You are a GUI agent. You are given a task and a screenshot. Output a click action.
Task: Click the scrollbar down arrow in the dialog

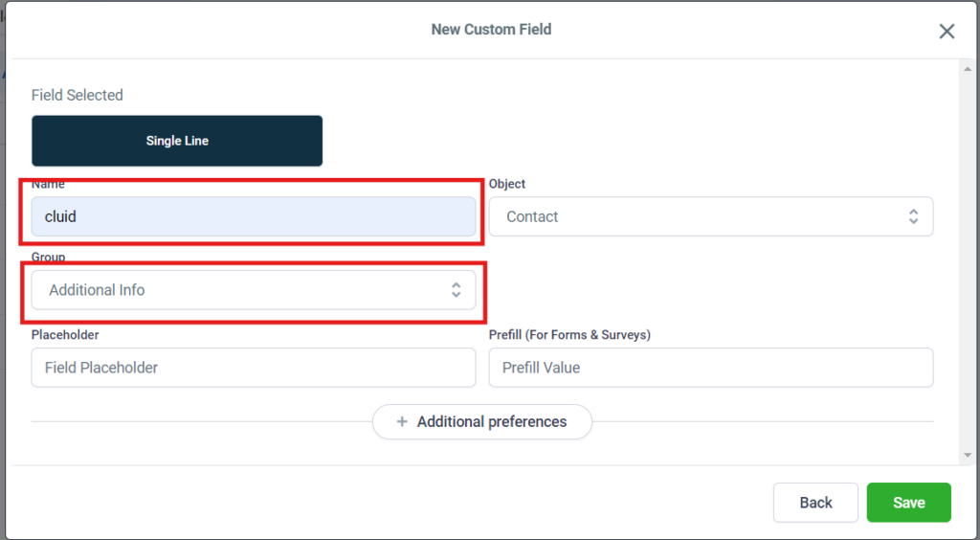(968, 455)
